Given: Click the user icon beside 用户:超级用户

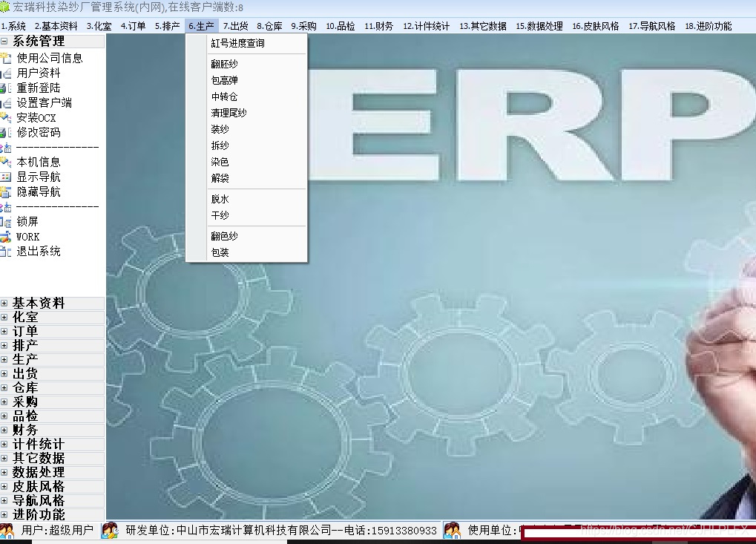Looking at the screenshot, I should click(x=7, y=531).
